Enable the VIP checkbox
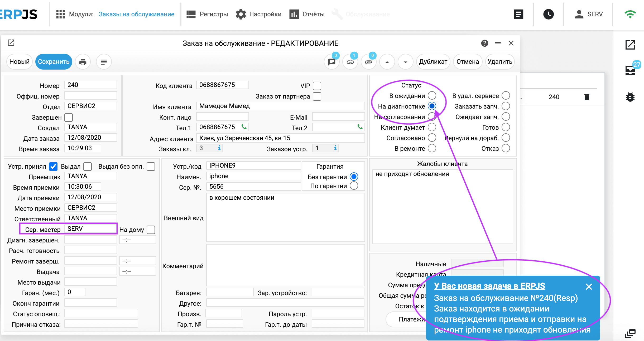Screen dimensions: 644x341 point(317,86)
